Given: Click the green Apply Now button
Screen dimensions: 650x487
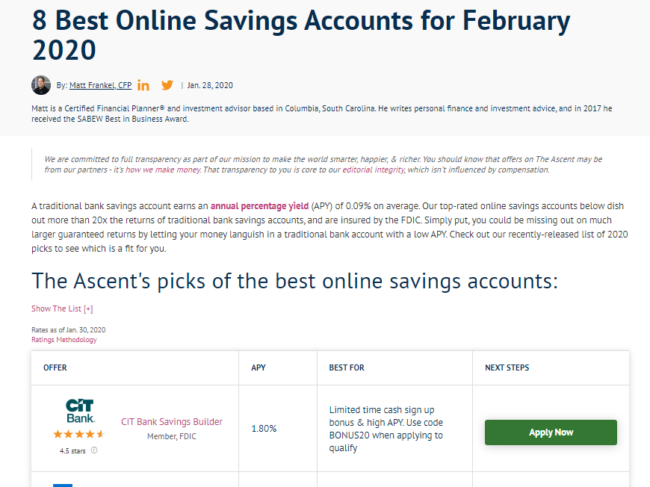Looking at the screenshot, I should 551,432.
